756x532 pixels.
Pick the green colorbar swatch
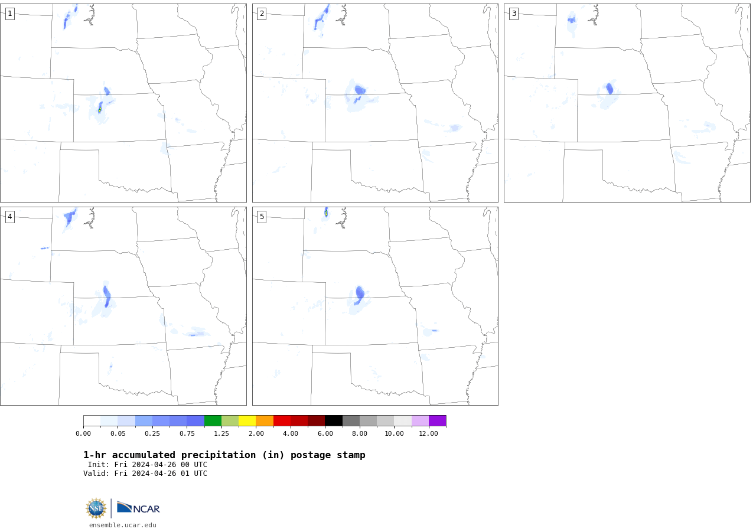tap(213, 421)
